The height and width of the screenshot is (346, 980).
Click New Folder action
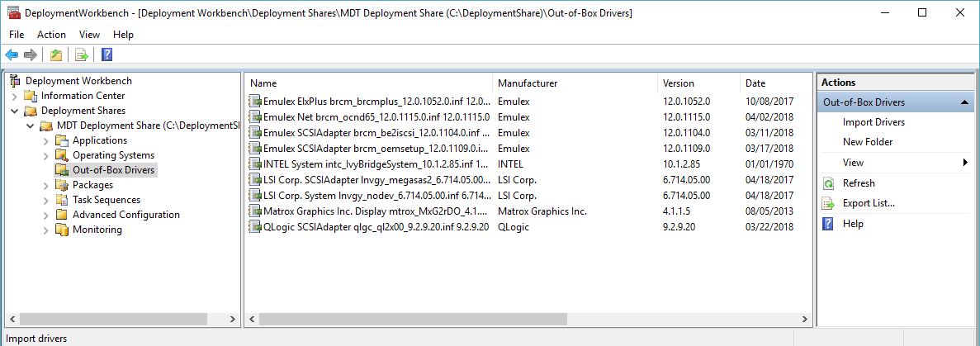click(867, 142)
